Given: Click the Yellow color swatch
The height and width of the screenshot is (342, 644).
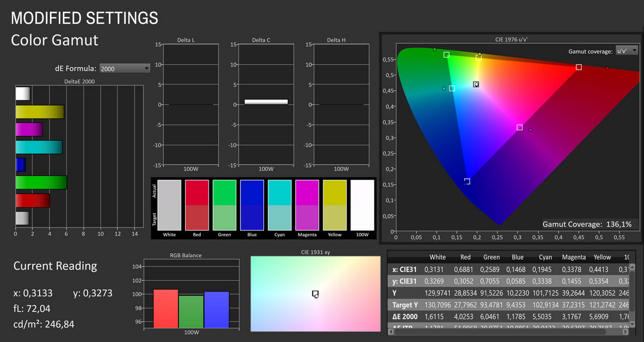Looking at the screenshot, I should [x=334, y=205].
